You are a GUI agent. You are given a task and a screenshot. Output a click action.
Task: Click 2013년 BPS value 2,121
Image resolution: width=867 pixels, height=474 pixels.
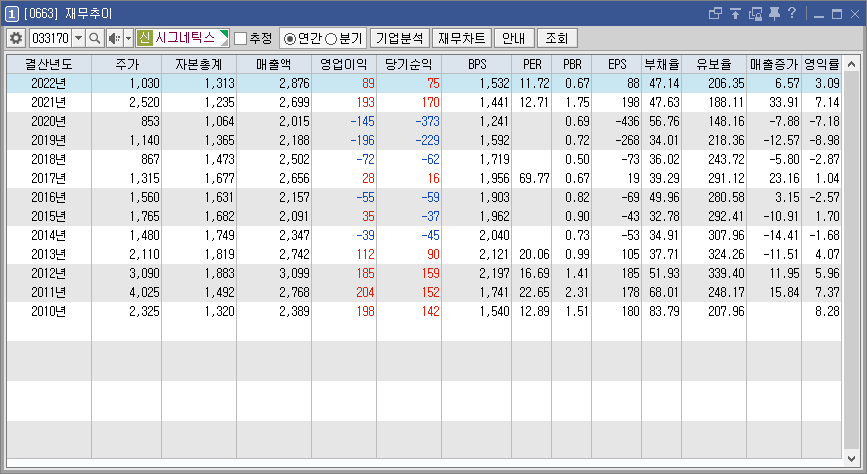click(494, 254)
